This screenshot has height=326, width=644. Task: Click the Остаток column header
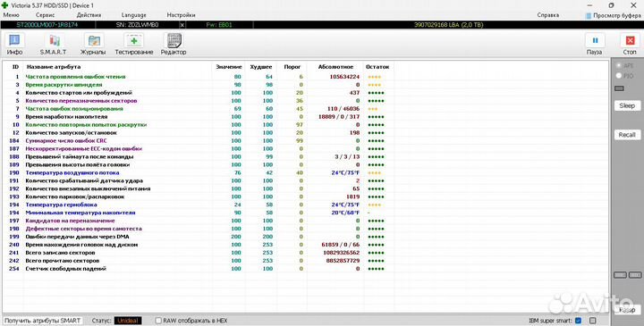[x=377, y=66]
